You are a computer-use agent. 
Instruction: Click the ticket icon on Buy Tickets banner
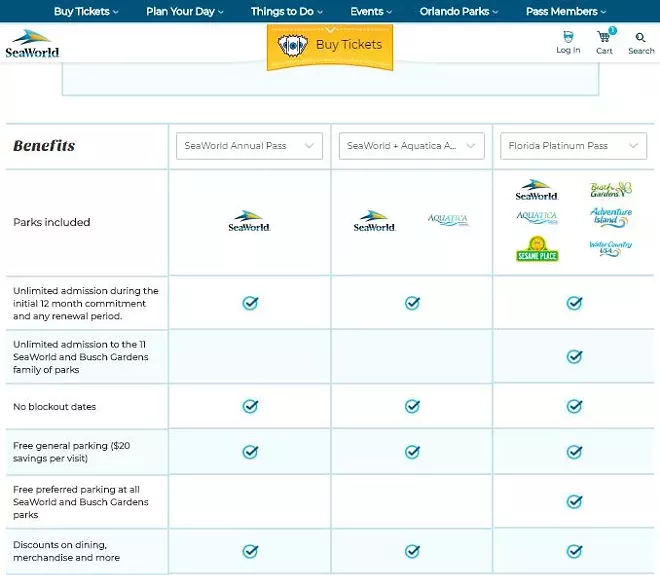(x=292, y=45)
